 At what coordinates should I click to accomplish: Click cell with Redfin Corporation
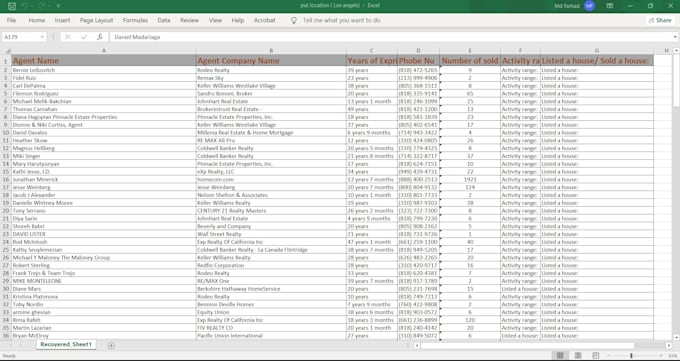[x=271, y=265]
